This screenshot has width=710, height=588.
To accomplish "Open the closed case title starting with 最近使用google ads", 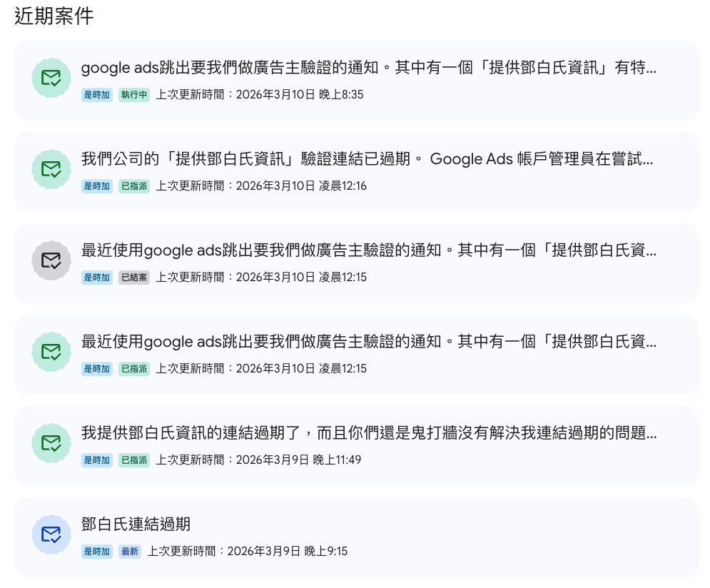I will tap(367, 251).
